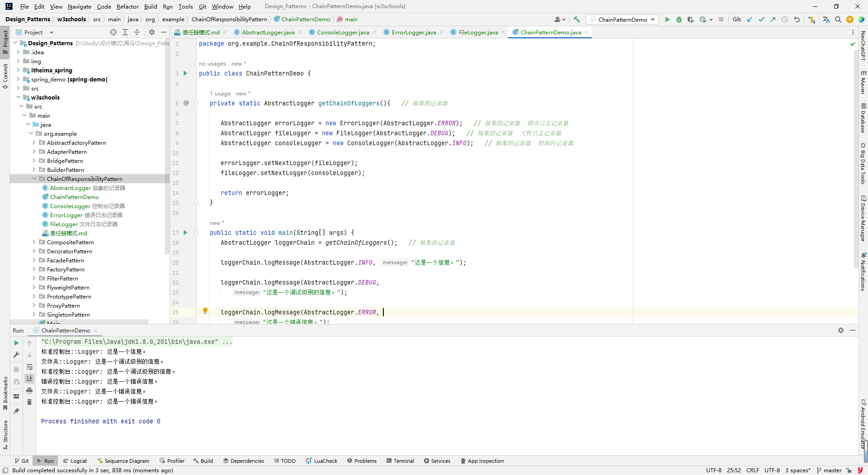Click Clear All trash icon in Run panel

(x=29, y=402)
